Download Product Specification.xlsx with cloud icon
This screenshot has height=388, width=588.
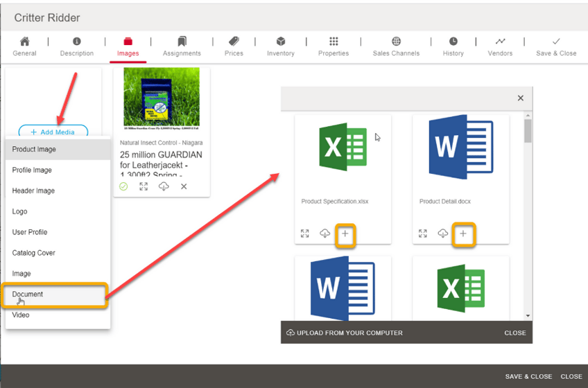[325, 234]
